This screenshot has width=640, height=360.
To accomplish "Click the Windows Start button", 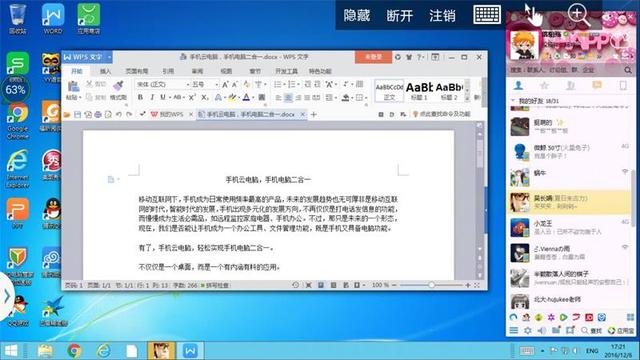I will (11, 351).
